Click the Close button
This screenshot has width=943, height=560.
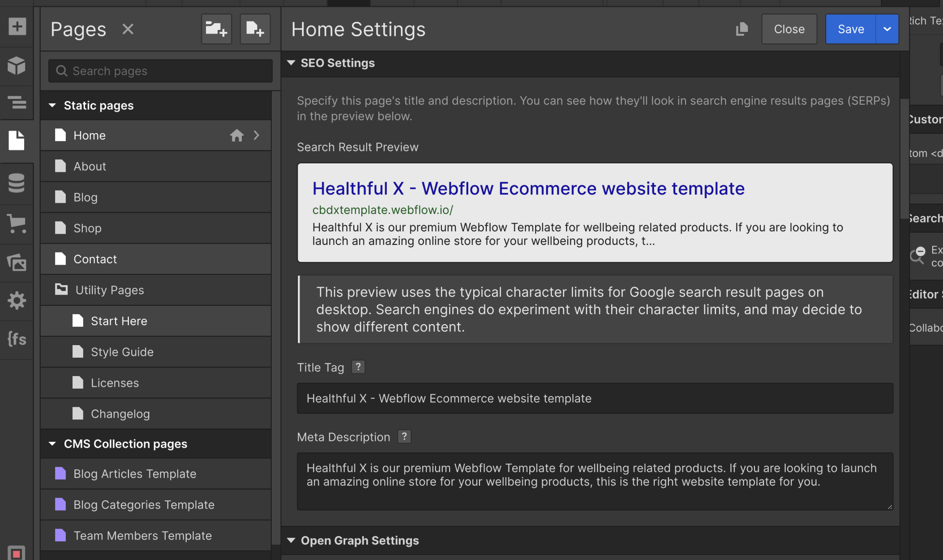(x=789, y=29)
